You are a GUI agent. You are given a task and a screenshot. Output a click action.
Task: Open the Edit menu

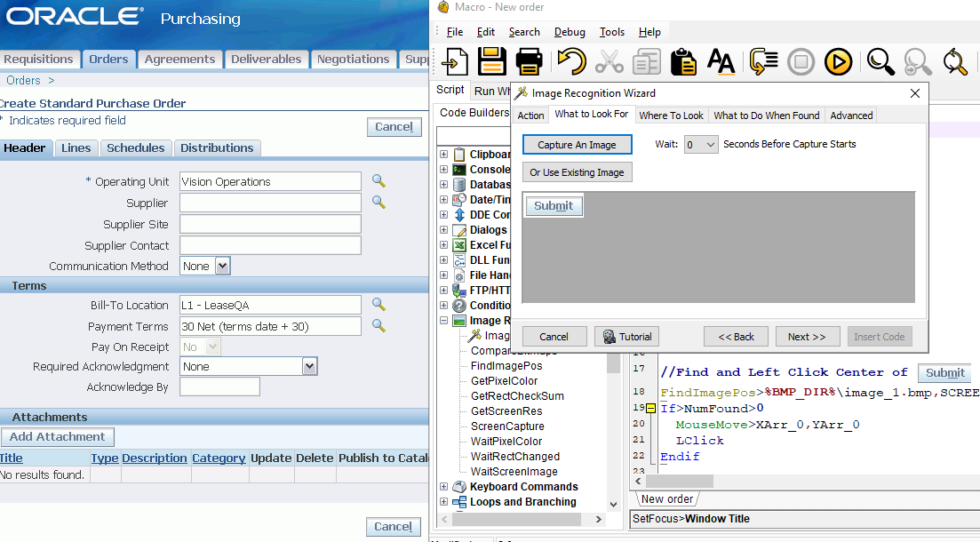(486, 32)
